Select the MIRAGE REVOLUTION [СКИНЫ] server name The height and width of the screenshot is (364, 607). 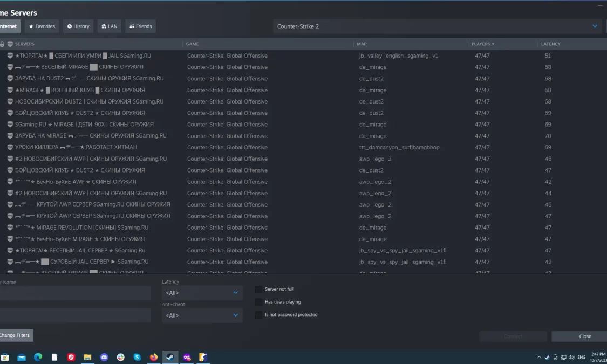point(81,228)
